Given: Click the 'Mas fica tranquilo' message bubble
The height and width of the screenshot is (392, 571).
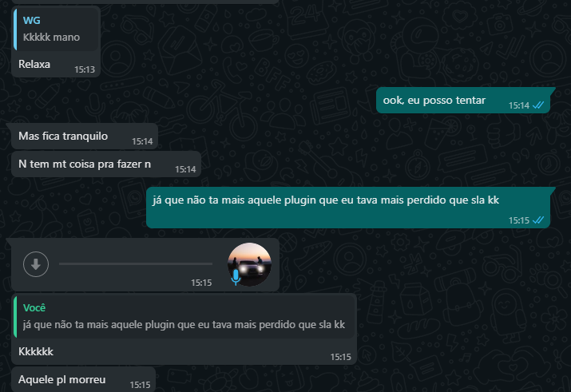Looking at the screenshot, I should coord(85,137).
